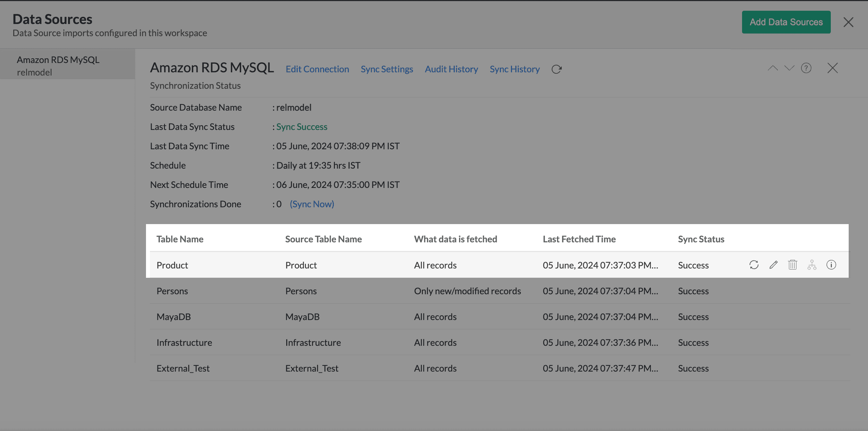Open the info icon in the Product row

[x=831, y=265]
